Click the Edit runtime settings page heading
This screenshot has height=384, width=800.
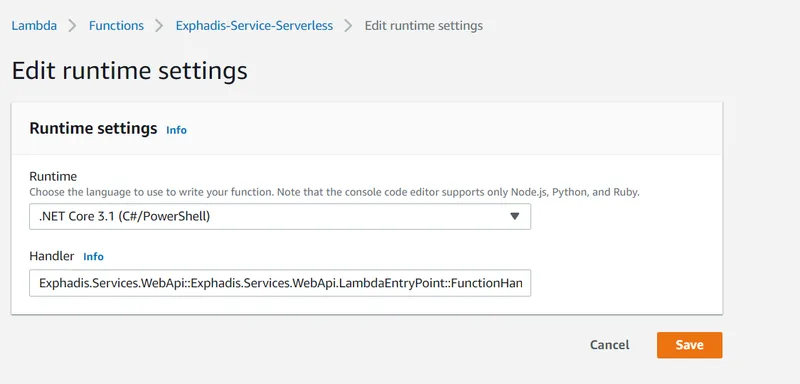pos(130,71)
